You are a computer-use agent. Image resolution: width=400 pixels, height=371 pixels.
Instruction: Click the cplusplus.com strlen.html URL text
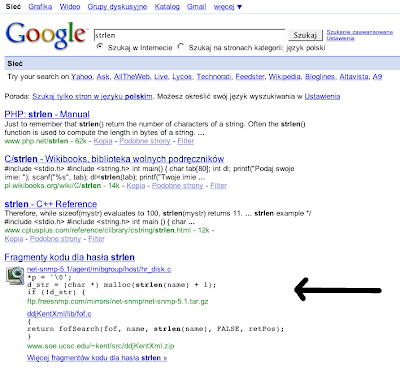point(98,230)
